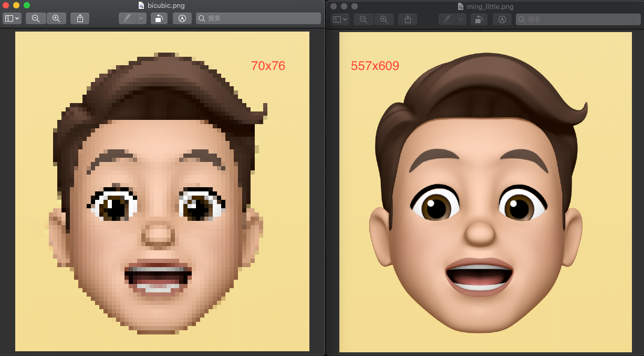
Task: Click search field in bicubic.png window
Action: pos(258,18)
